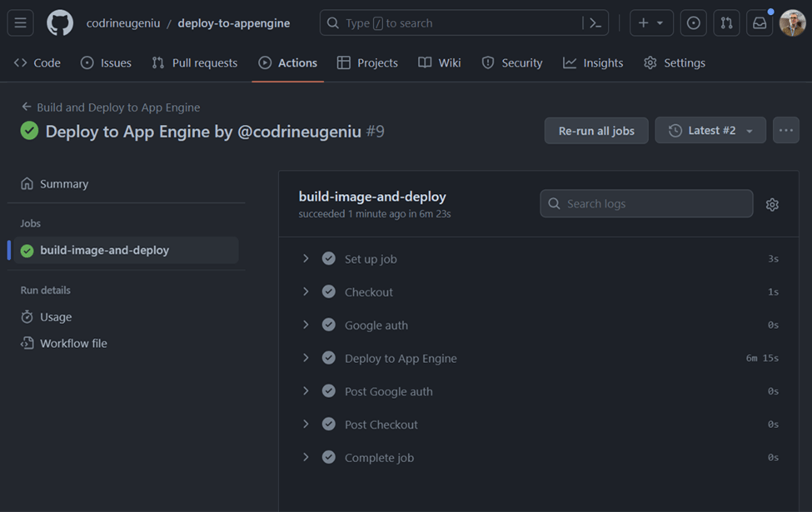This screenshot has width=812, height=512.
Task: Click the back arrow to workflow
Action: coord(27,107)
